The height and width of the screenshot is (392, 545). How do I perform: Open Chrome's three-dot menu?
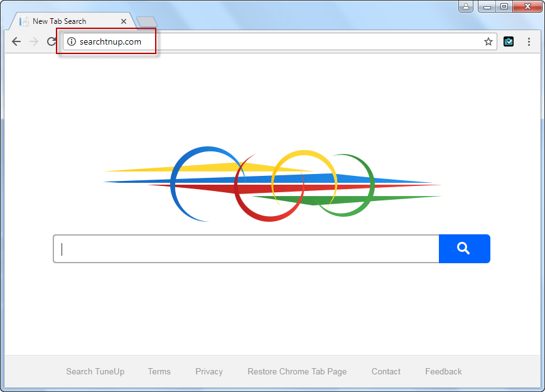click(x=529, y=41)
